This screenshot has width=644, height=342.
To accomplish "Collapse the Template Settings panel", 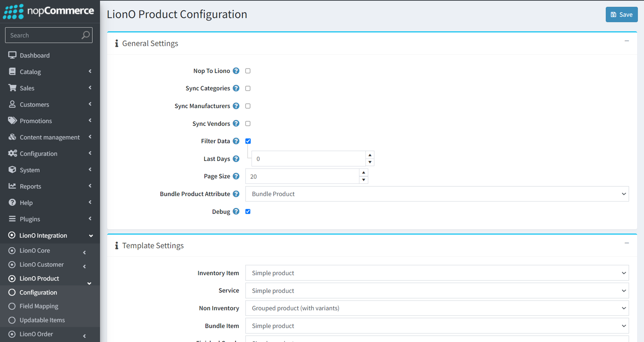I will point(627,243).
